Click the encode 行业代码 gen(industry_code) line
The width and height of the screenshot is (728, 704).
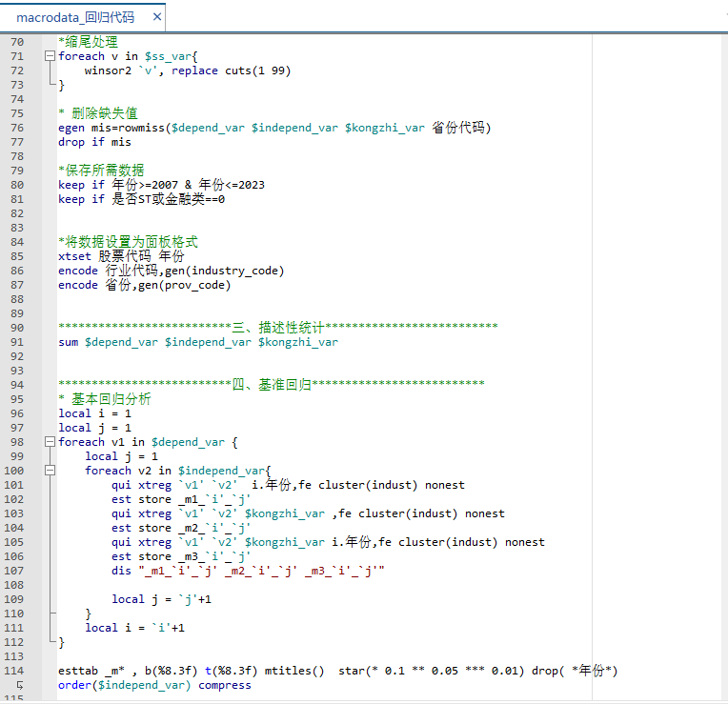[171, 271]
